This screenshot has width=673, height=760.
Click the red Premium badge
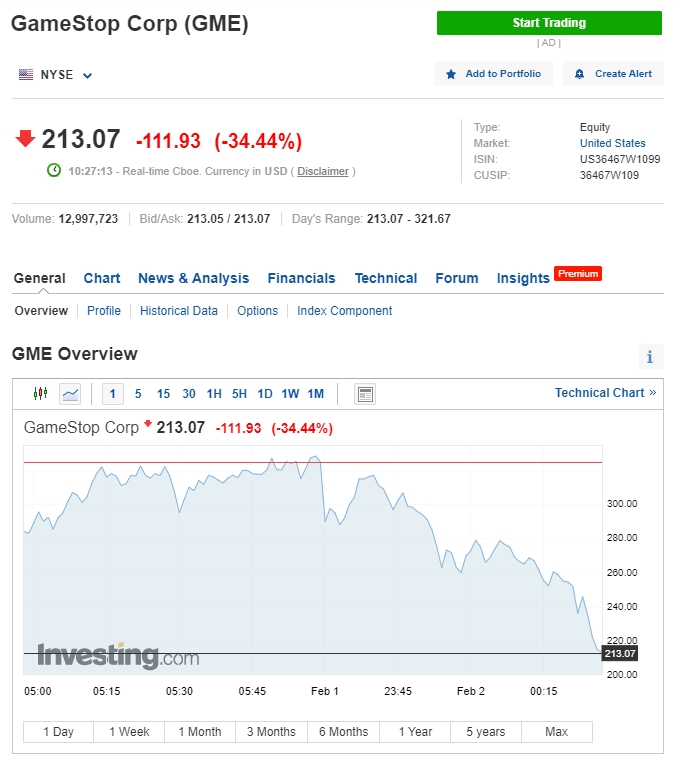click(578, 274)
